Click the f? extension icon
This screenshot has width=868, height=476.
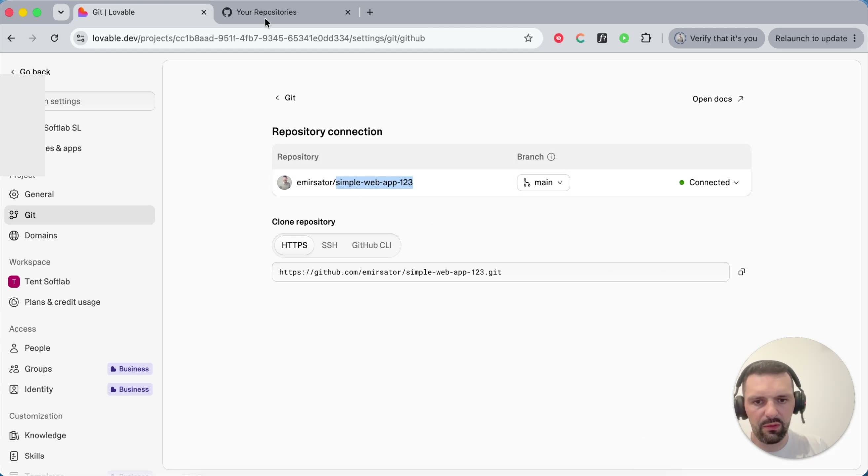point(602,38)
